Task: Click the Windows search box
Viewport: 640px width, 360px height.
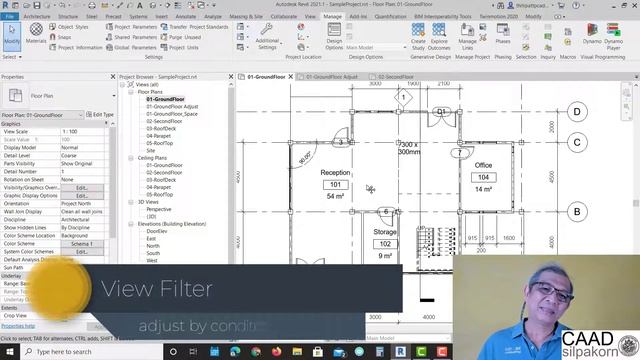Action: [x=91, y=351]
